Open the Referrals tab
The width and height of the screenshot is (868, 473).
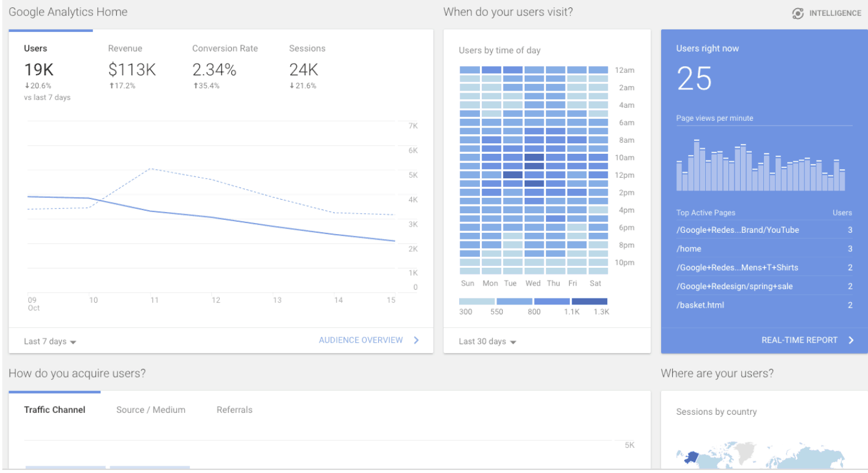(x=234, y=410)
